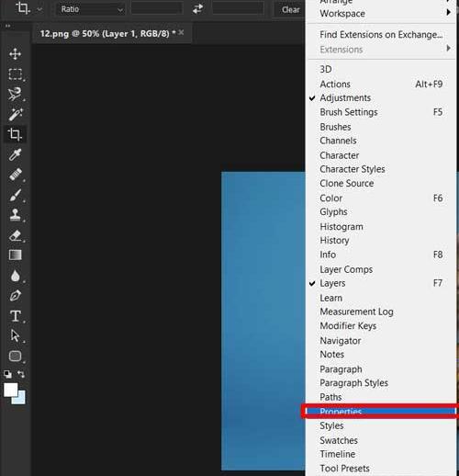Open the Measurement Log panel

tap(381, 312)
